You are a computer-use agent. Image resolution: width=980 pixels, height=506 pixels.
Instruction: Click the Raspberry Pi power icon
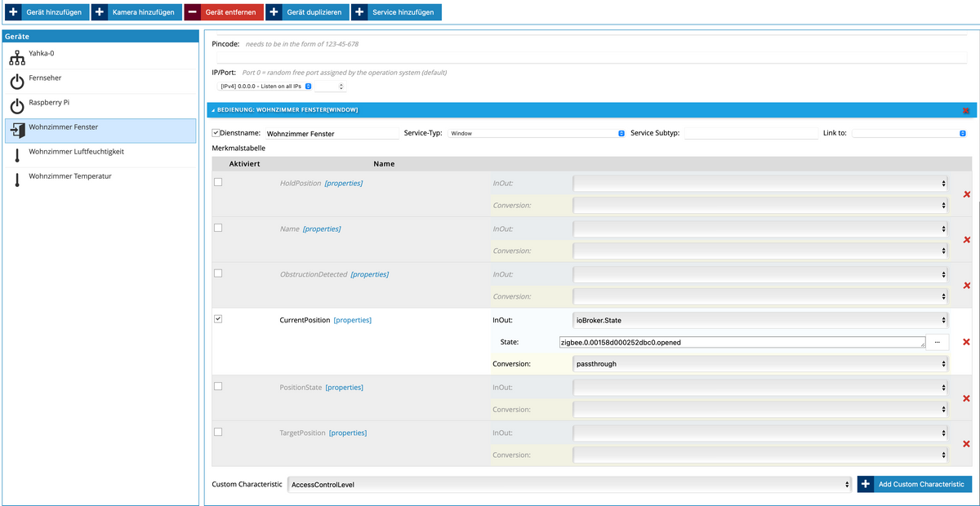(x=17, y=107)
